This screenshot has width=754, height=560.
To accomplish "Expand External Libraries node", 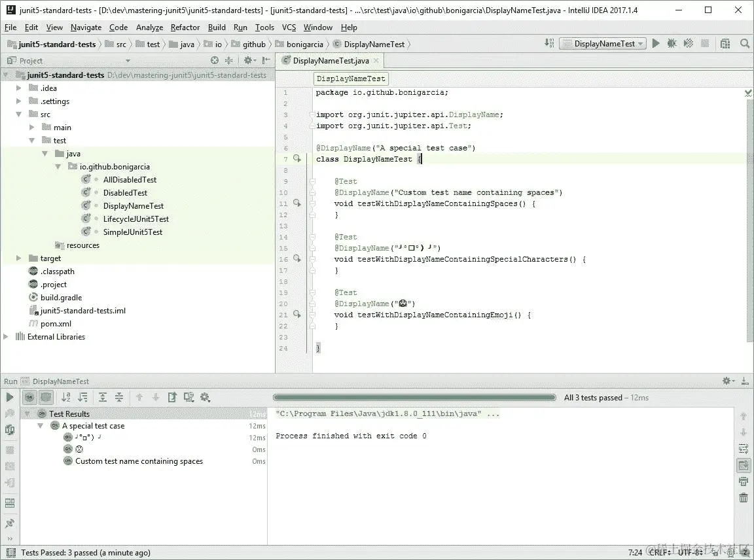I will point(6,336).
